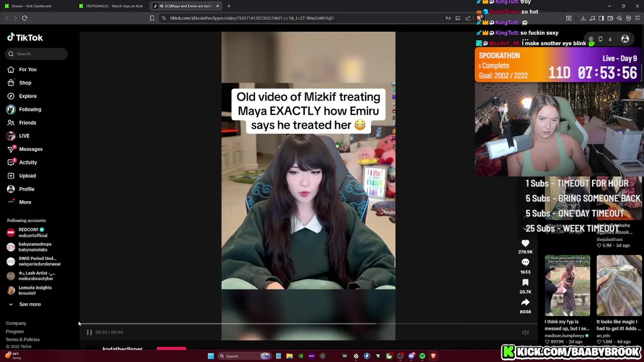
Task: Open SteelSeries app from the taskbar
Action: 356,356
